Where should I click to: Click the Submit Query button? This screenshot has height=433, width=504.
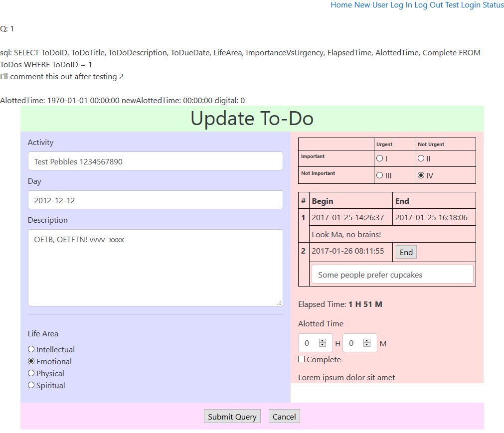232,417
